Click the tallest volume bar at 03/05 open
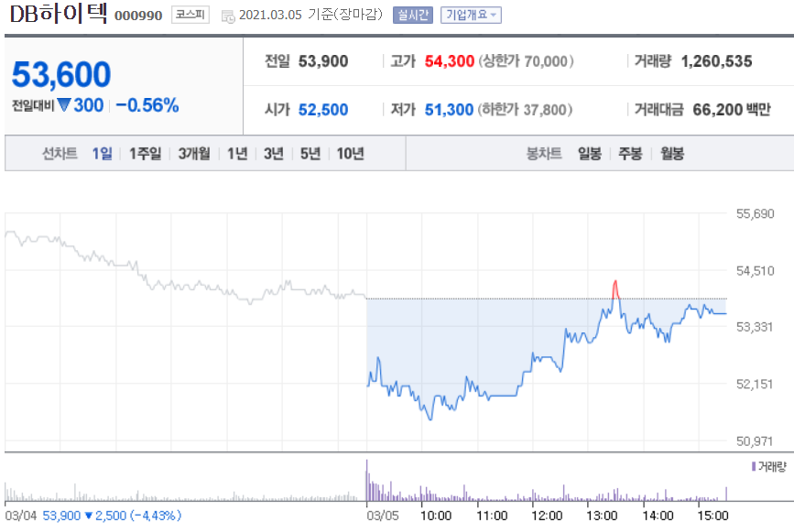 pos(367,481)
